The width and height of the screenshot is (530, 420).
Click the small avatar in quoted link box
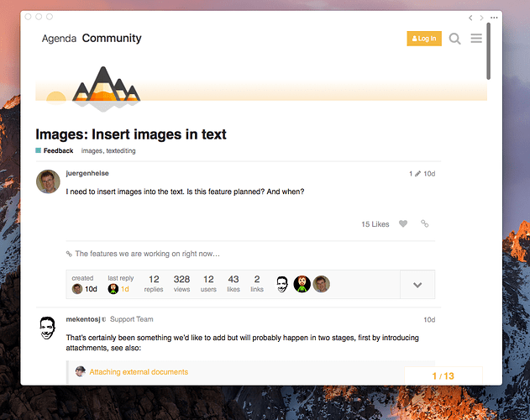point(80,371)
